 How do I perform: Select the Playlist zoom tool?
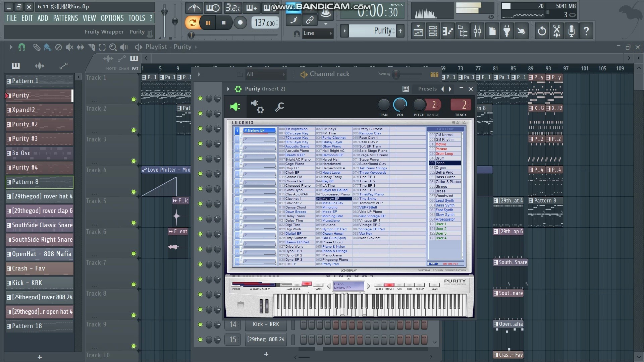point(113,47)
